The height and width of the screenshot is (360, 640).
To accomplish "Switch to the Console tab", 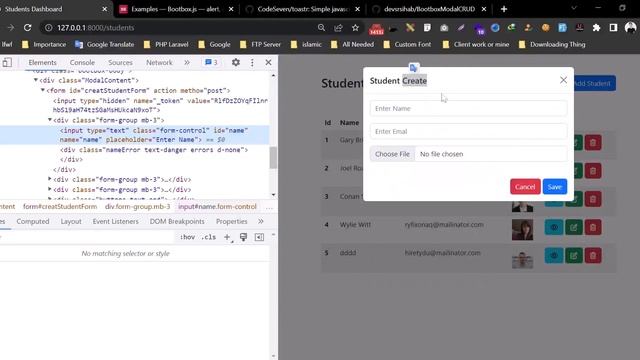I will 82,62.
